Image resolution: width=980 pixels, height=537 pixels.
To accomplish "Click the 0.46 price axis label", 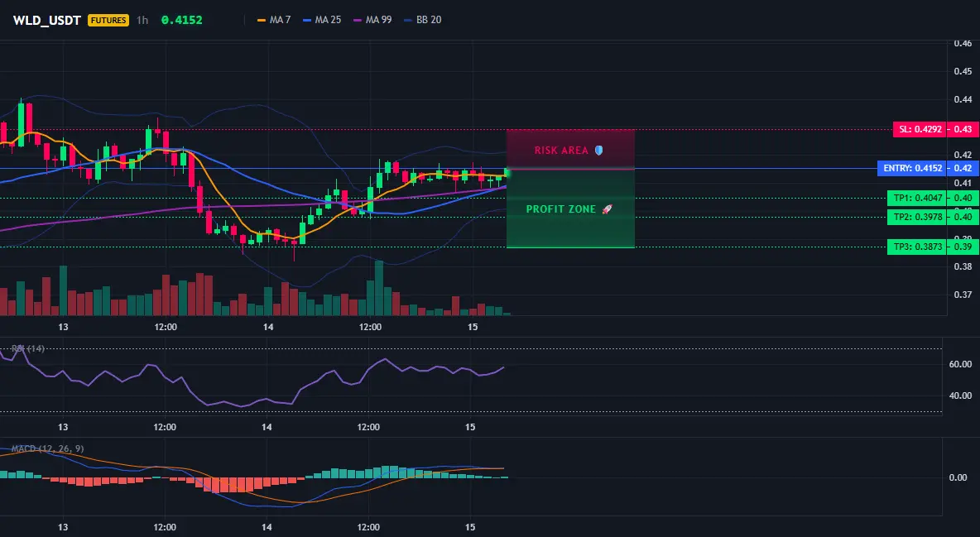I will tap(963, 44).
